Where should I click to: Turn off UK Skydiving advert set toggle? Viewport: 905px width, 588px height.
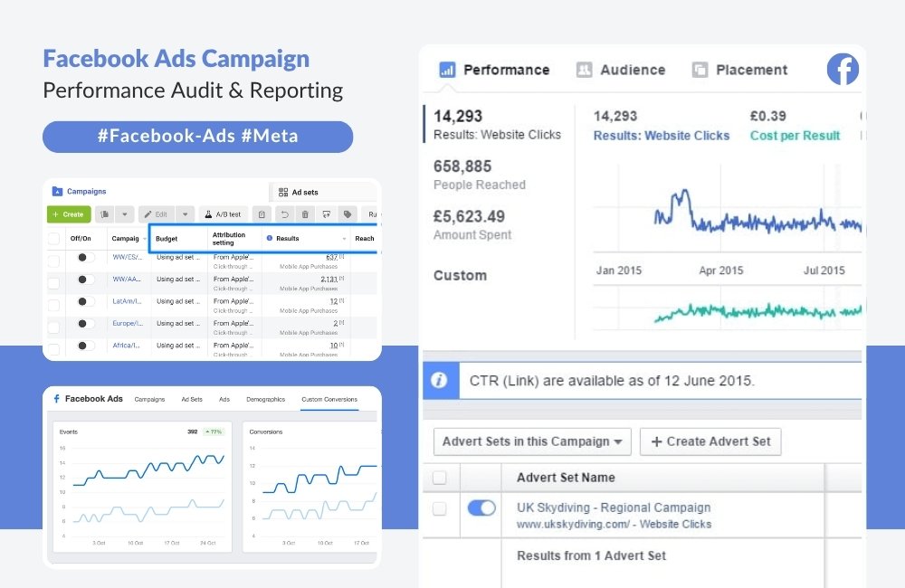coord(481,507)
